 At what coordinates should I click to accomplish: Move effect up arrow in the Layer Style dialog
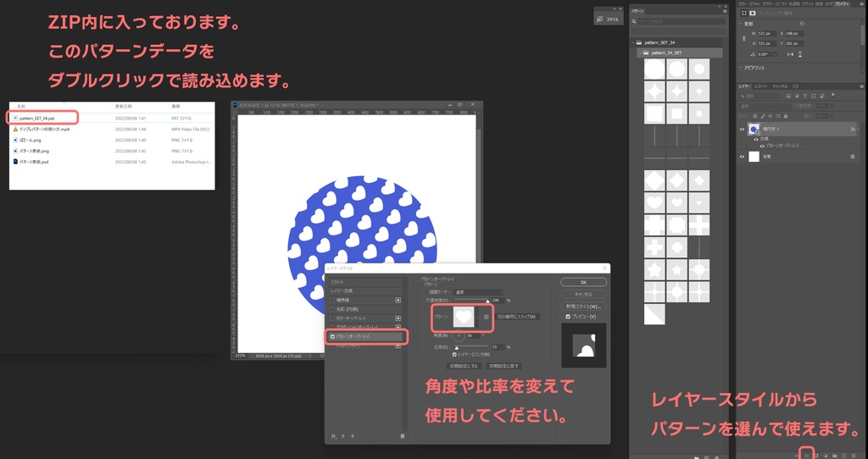coord(343,436)
